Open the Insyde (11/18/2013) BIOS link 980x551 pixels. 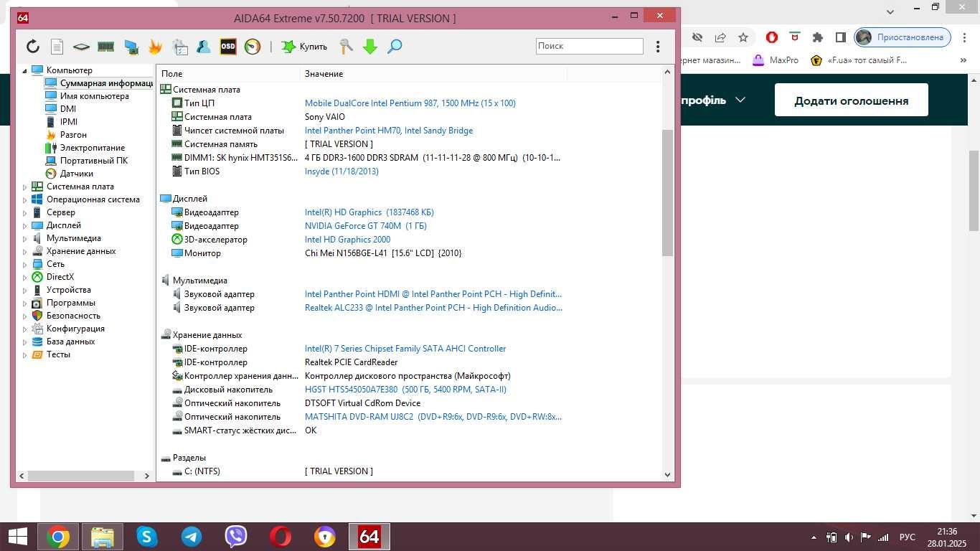point(341,171)
